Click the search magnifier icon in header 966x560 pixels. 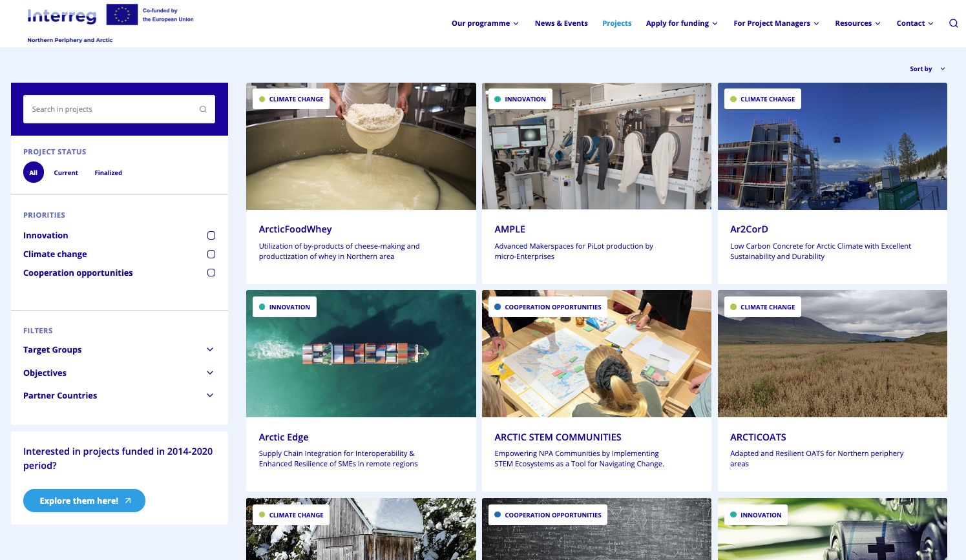(x=953, y=23)
